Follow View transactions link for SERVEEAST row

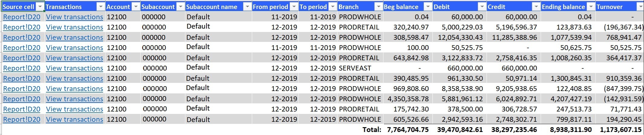tap(74, 68)
